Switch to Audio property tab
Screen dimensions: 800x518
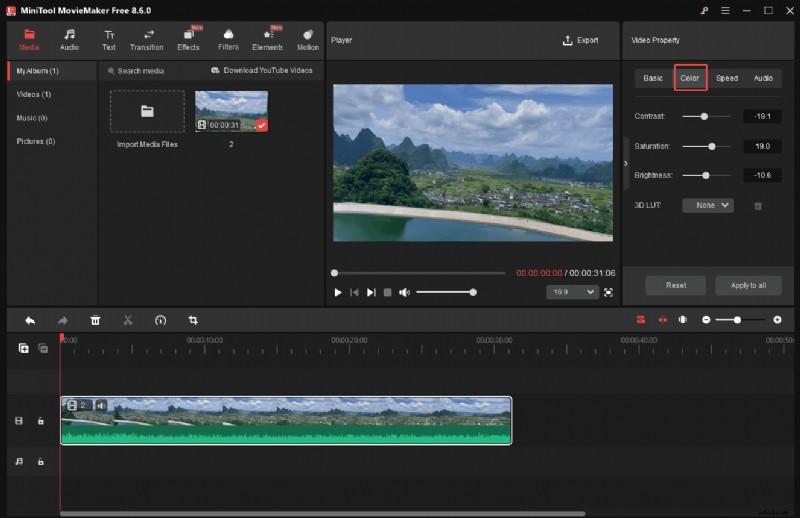point(763,78)
